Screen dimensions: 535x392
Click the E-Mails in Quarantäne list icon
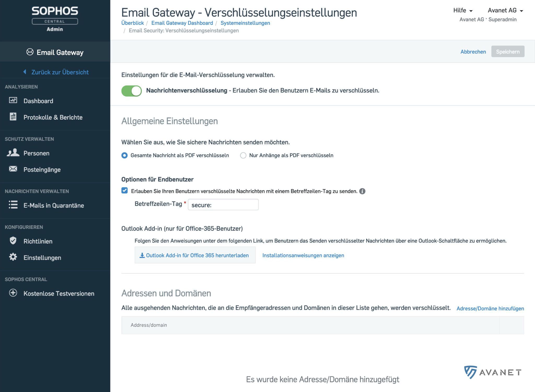click(13, 205)
